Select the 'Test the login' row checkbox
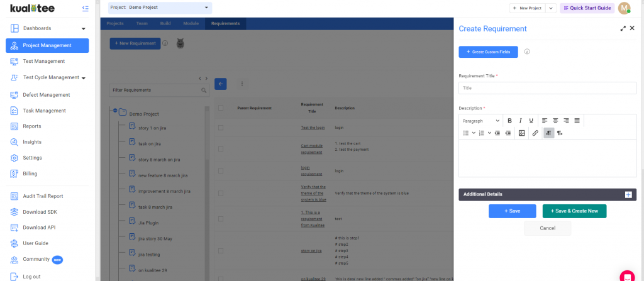Screen dimensions: 644x281 pos(221,128)
